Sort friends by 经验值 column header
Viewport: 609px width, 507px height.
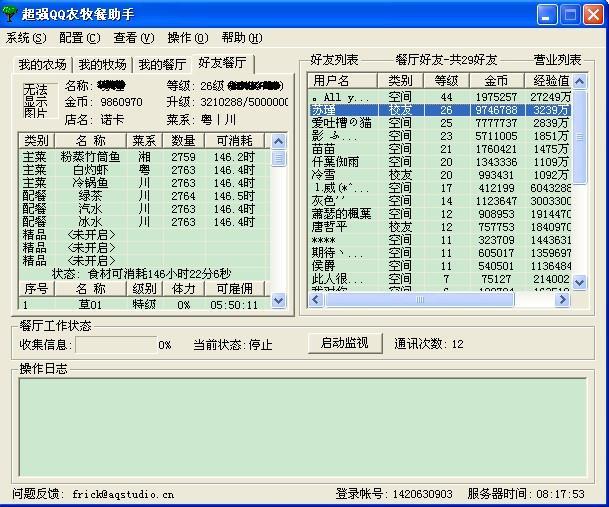(548, 81)
